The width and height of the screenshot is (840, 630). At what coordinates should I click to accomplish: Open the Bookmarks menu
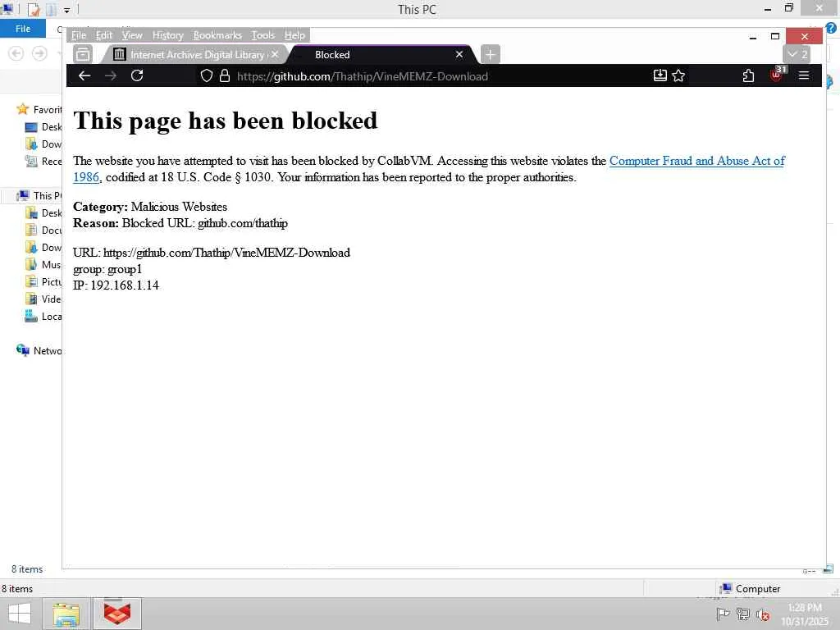pyautogui.click(x=217, y=35)
